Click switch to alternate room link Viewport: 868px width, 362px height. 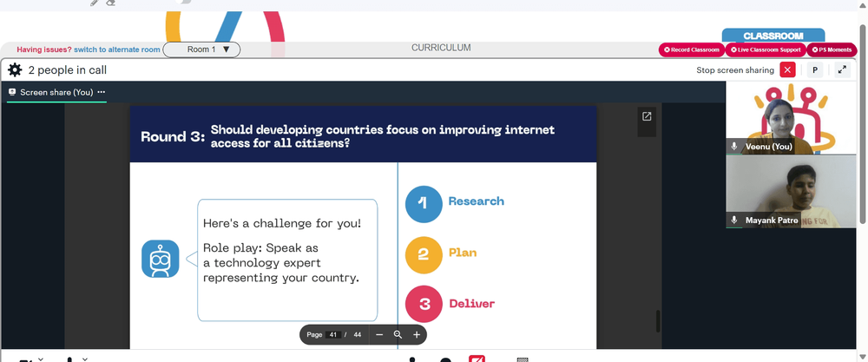[x=117, y=49]
